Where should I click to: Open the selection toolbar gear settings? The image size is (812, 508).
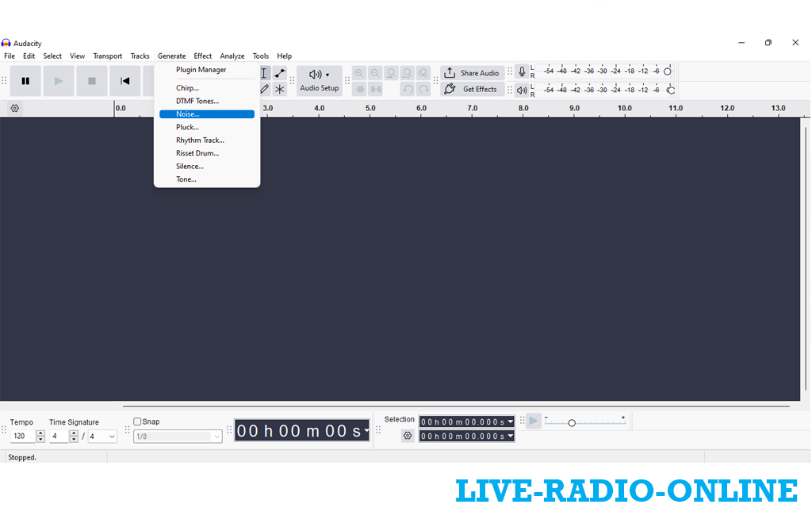coord(408,436)
